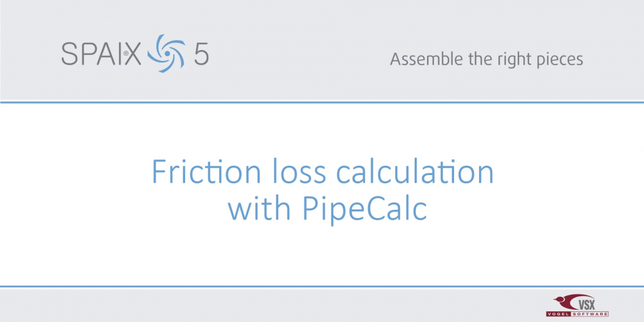Click the 'with PipeCalc' subtitle line
The height and width of the screenshot is (322, 644).
328,209
